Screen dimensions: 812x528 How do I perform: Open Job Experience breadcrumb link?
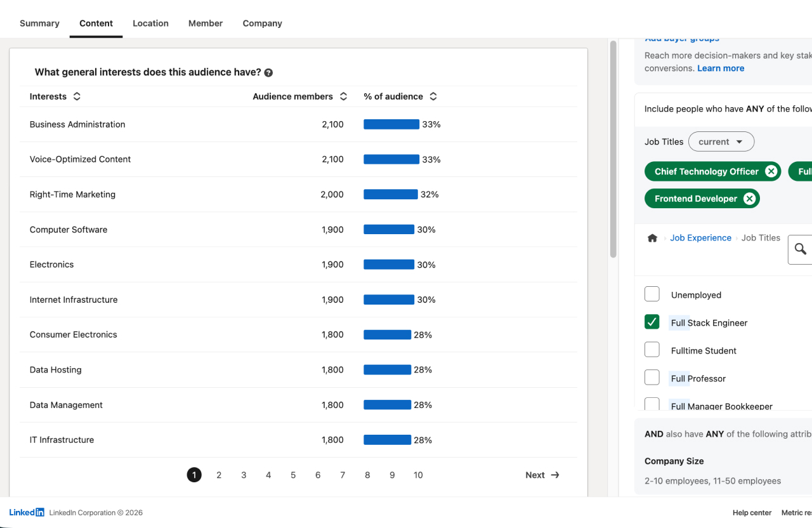700,238
